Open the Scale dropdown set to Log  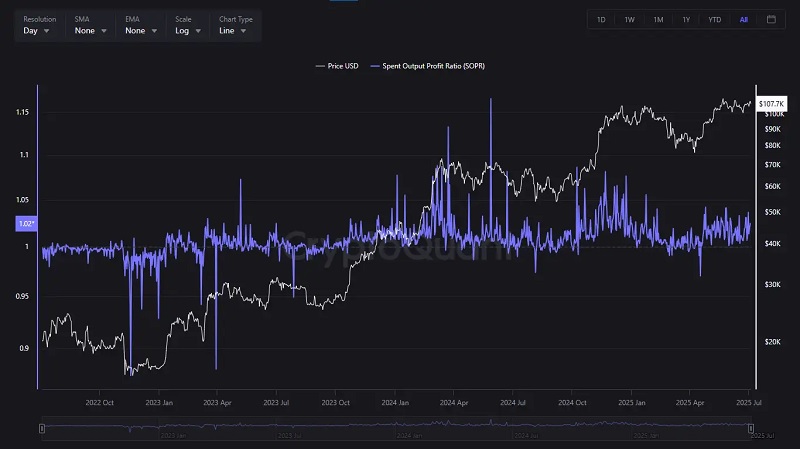click(188, 31)
